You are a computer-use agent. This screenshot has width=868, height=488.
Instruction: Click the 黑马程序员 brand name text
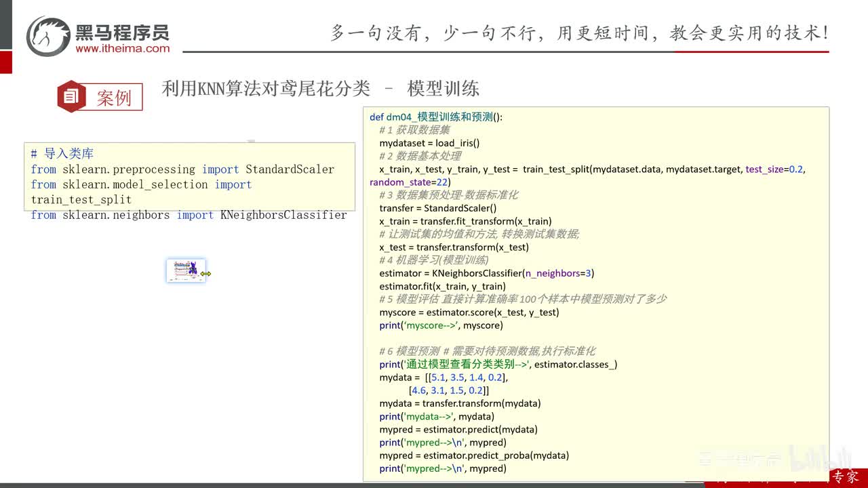[x=123, y=31]
